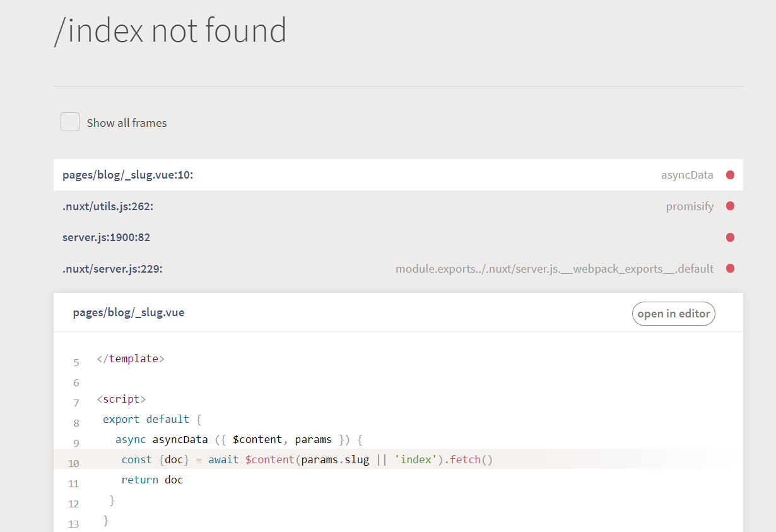Collapse the pages/blog/_slug.vue:10 frame
776x532 pixels.
click(129, 175)
